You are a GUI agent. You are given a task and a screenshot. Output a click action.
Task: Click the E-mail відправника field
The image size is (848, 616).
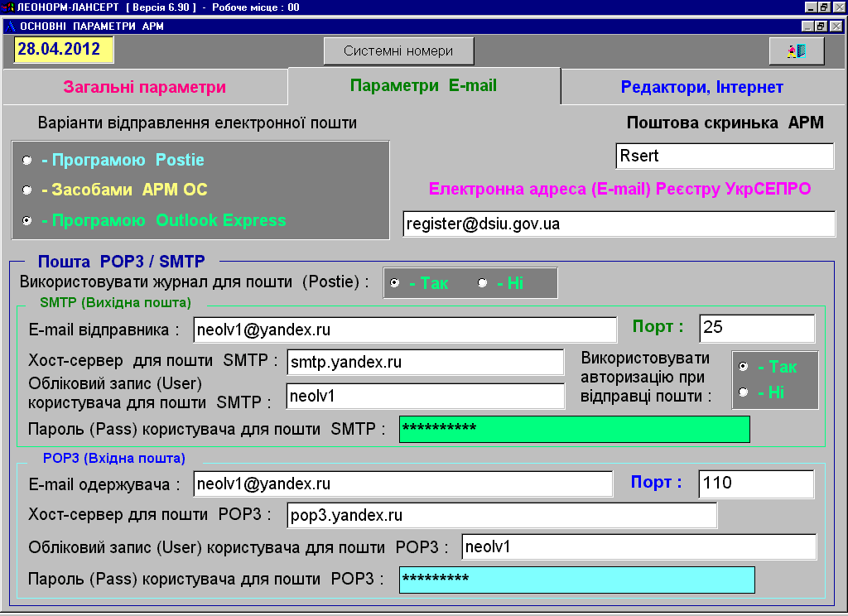[x=405, y=330]
